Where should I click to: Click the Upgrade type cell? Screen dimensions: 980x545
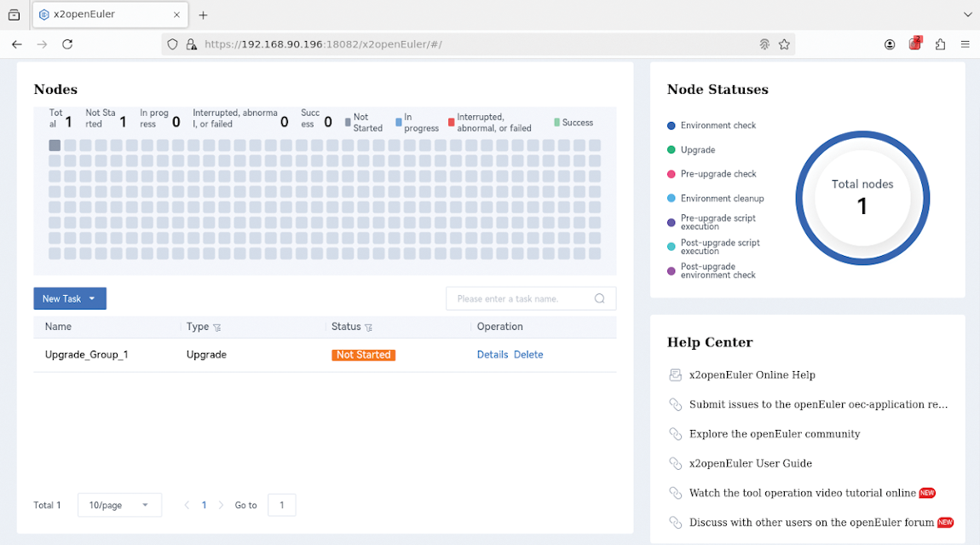(206, 355)
